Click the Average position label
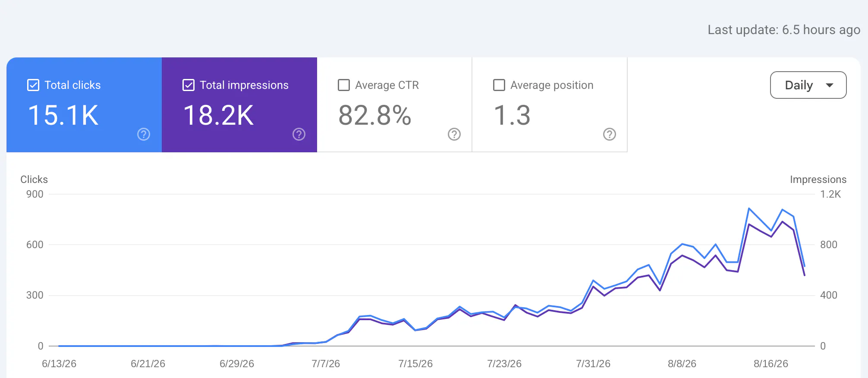The image size is (868, 378). click(552, 85)
